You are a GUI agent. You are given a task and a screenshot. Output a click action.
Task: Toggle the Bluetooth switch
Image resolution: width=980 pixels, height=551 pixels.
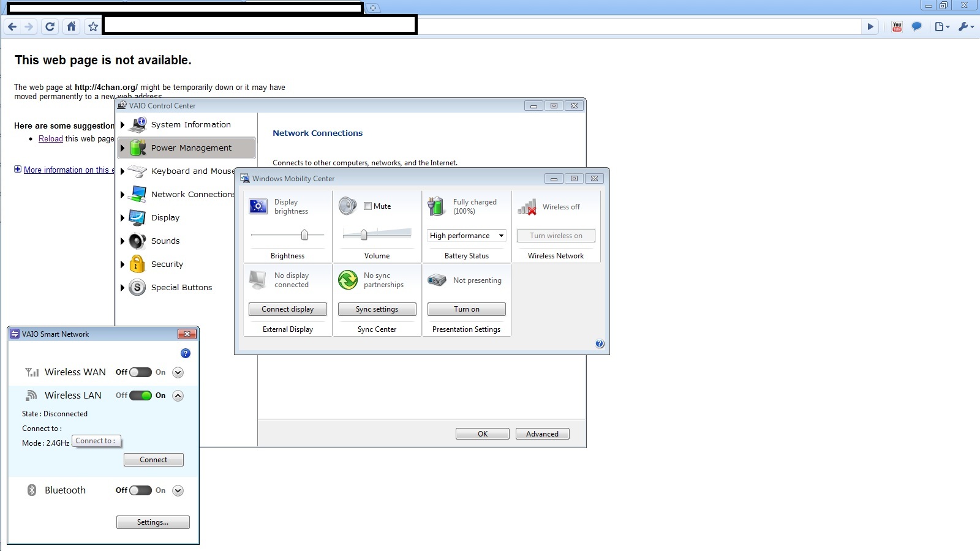[x=140, y=490]
